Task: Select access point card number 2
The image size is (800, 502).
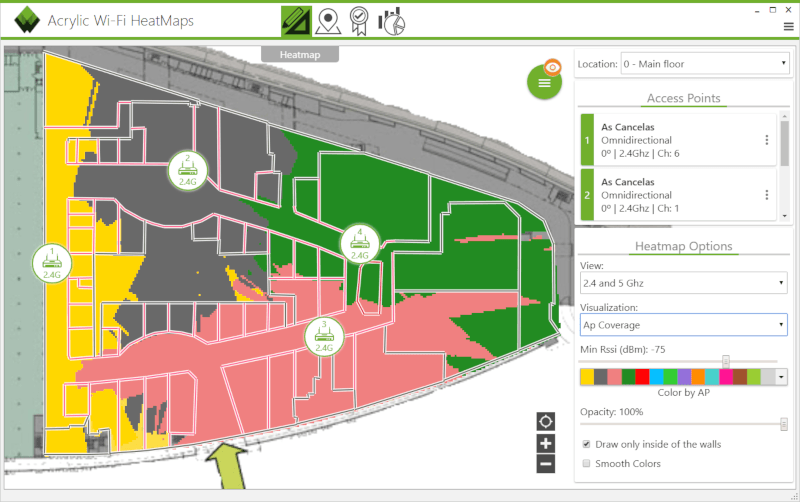Action: (679, 195)
